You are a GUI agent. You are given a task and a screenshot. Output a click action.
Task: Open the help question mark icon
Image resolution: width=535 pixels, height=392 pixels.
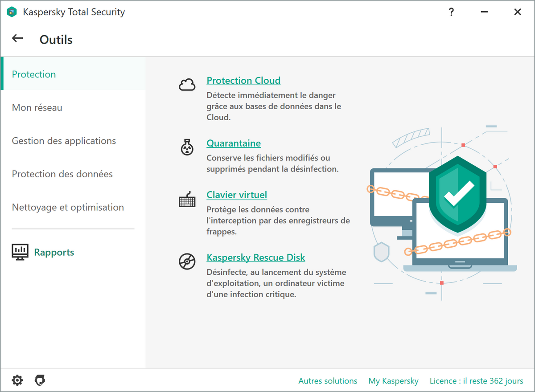click(x=451, y=12)
